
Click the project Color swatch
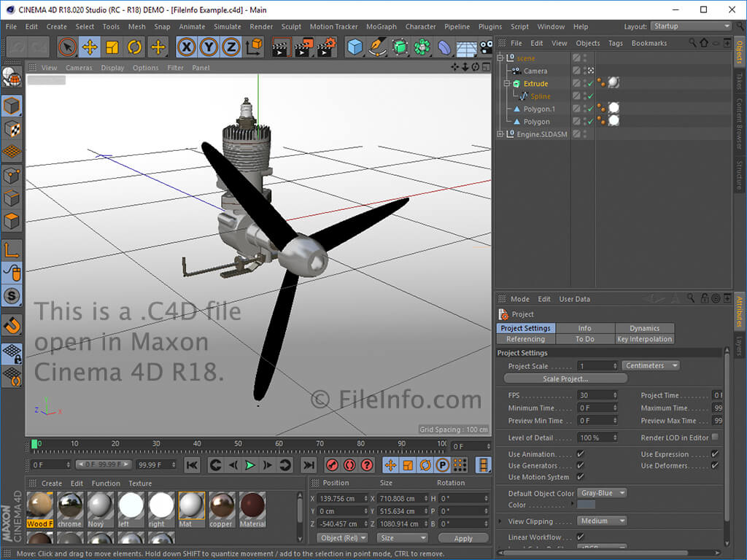click(586, 505)
